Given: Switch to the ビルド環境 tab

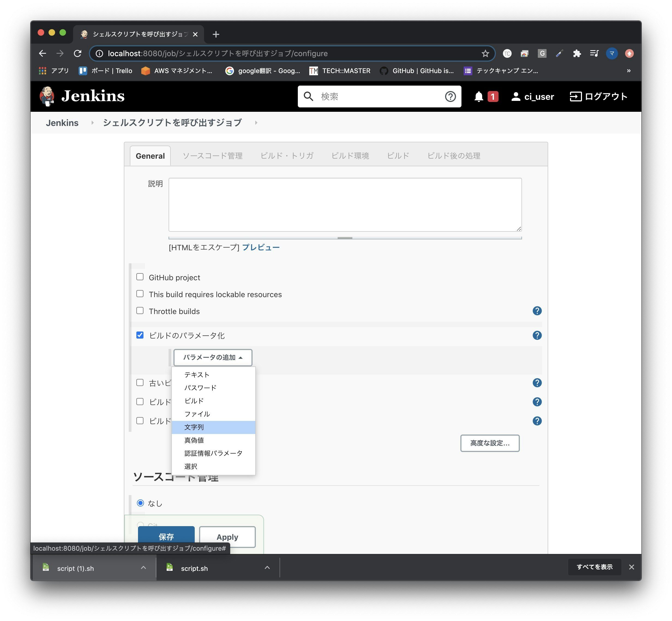Looking at the screenshot, I should tap(350, 156).
